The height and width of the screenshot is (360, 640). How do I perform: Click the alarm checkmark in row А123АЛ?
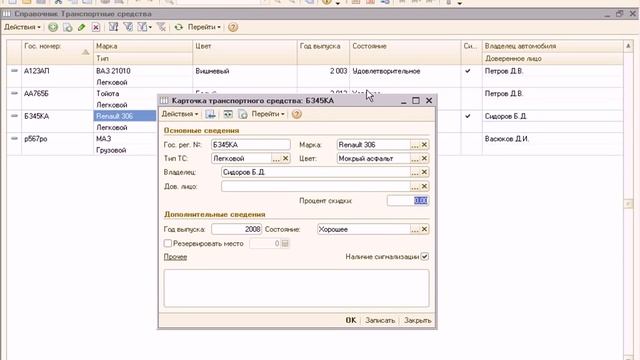click(x=468, y=71)
